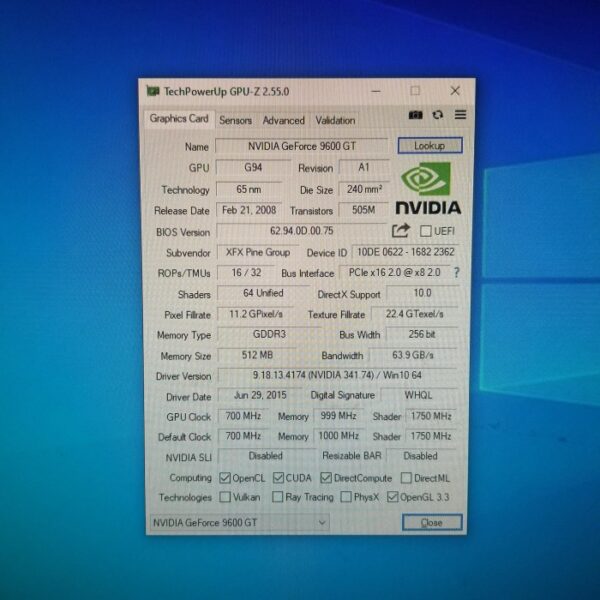Click the bus interface question mark

(x=457, y=272)
